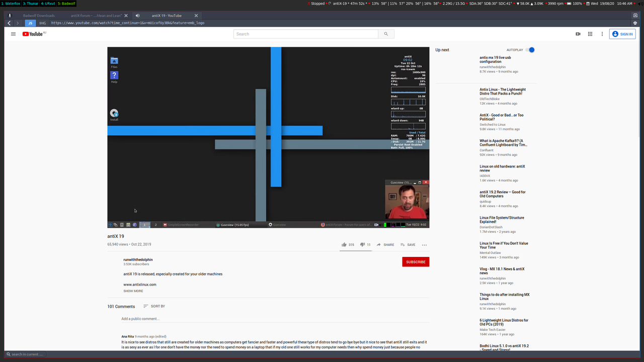Expand description with SHOW MORE
The width and height of the screenshot is (644, 362).
coord(133,291)
